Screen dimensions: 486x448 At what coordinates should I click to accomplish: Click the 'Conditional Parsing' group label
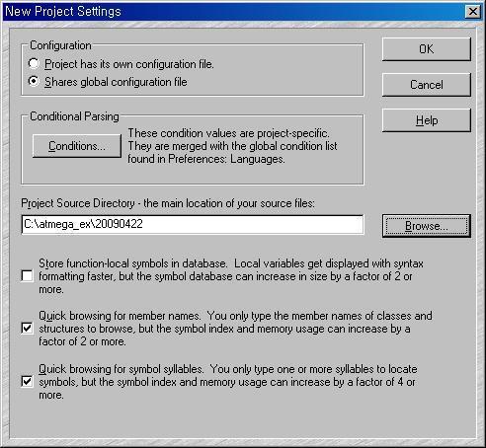pos(74,116)
